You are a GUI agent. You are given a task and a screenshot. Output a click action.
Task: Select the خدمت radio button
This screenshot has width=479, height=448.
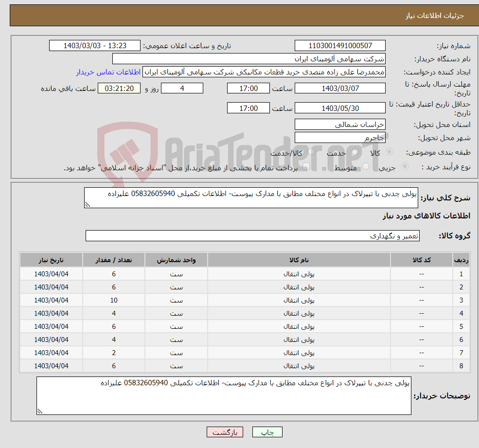click(x=355, y=152)
